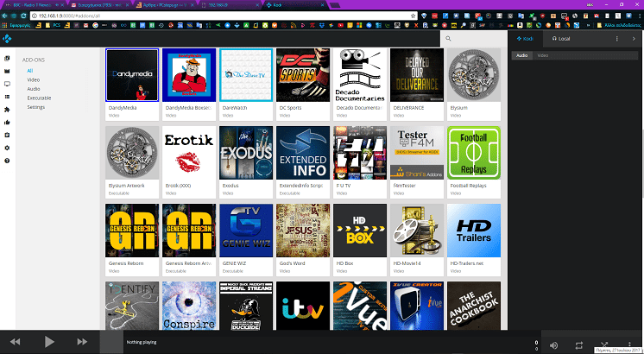This screenshot has width=644, height=354.
Task: Open the DandyMedia add-on
Action: 132,85
